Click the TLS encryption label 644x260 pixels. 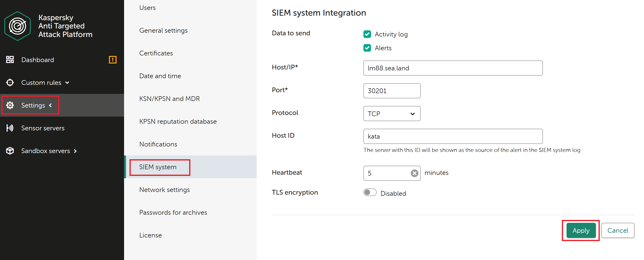pos(295,192)
